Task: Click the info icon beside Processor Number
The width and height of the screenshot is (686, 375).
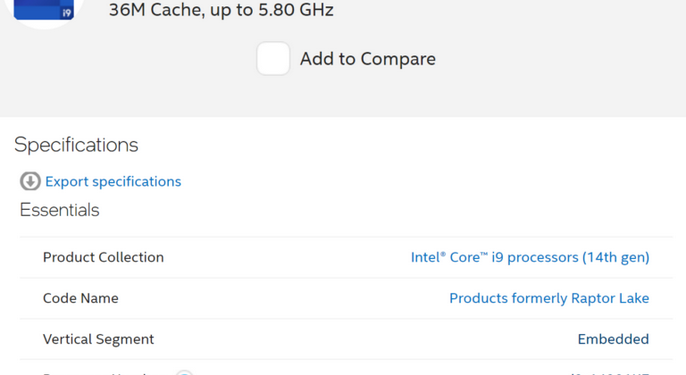Action: coord(184,373)
